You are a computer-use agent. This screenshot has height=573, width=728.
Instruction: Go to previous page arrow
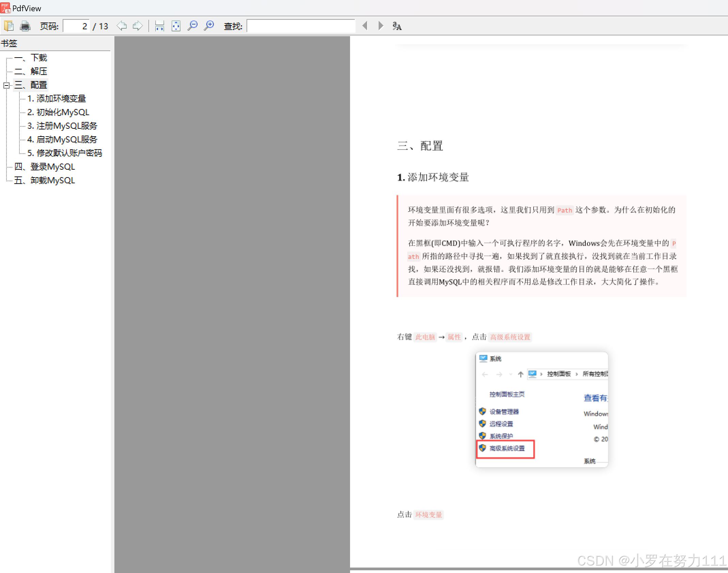pos(122,26)
